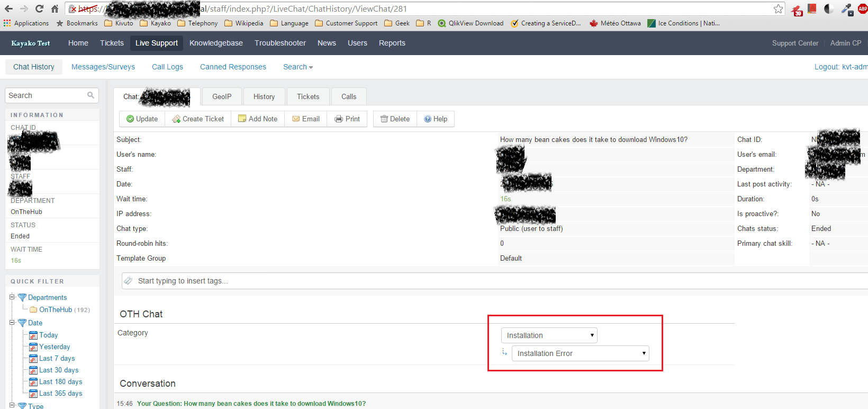Screen dimensions: 868x409
Task: Click the Email toolbar button
Action: (306, 119)
